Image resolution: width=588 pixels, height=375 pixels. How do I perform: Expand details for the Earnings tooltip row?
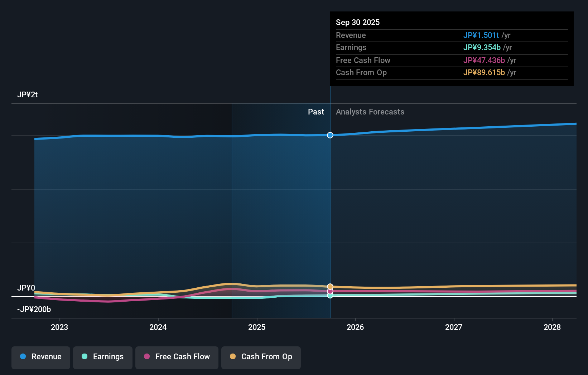click(451, 48)
